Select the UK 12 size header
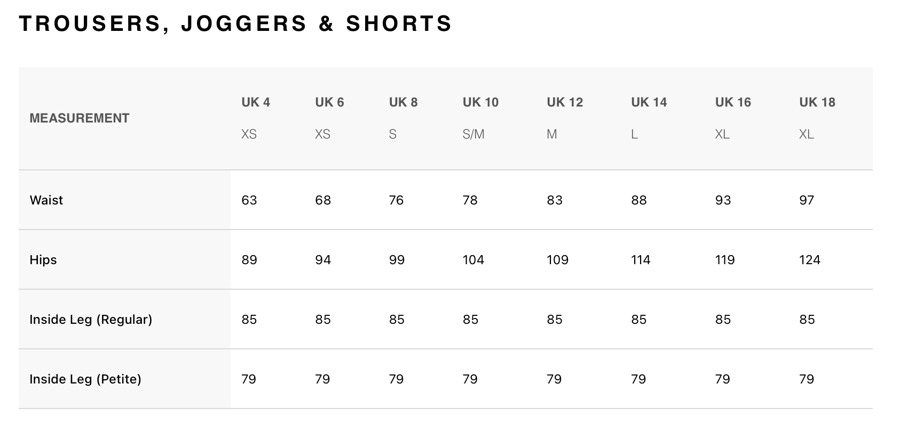This screenshot has height=441, width=900. tap(565, 103)
